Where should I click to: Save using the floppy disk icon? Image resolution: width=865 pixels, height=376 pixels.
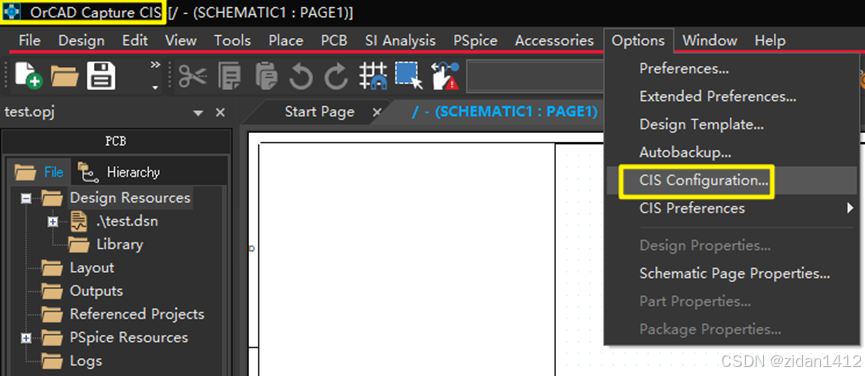point(101,76)
